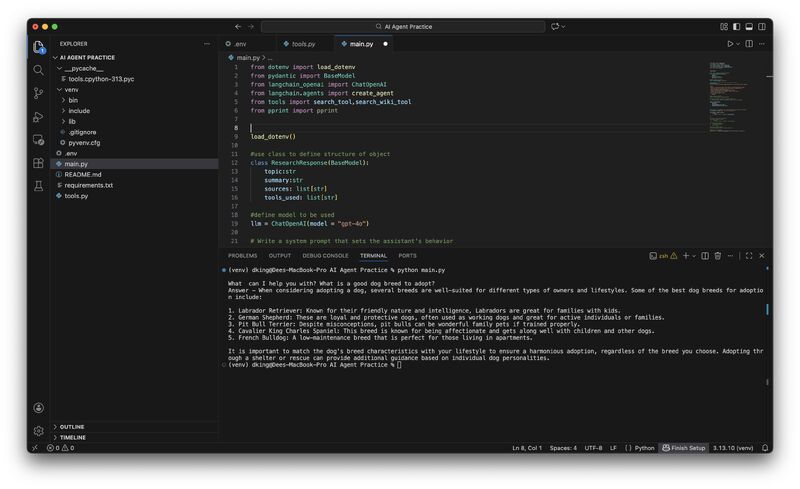This screenshot has width=800, height=489.
Task: Open the Copilot chat icon in the title bar
Action: click(x=555, y=27)
